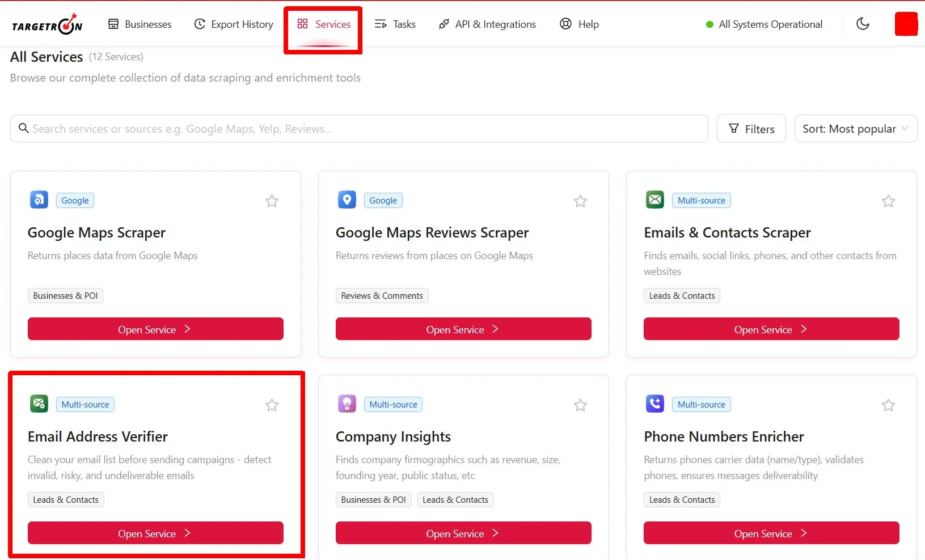925x560 pixels.
Task: Open API & Integrations menu
Action: pos(487,24)
